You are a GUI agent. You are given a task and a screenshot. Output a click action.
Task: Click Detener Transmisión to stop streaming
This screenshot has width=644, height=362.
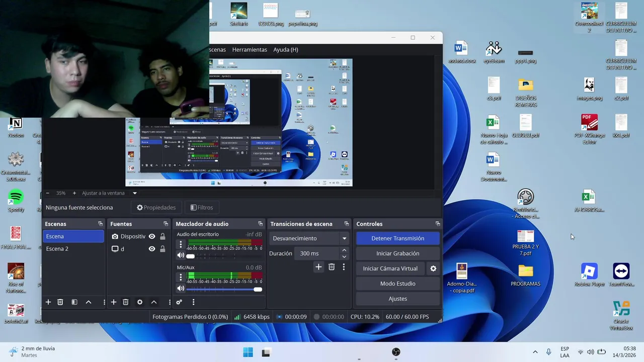pyautogui.click(x=398, y=238)
